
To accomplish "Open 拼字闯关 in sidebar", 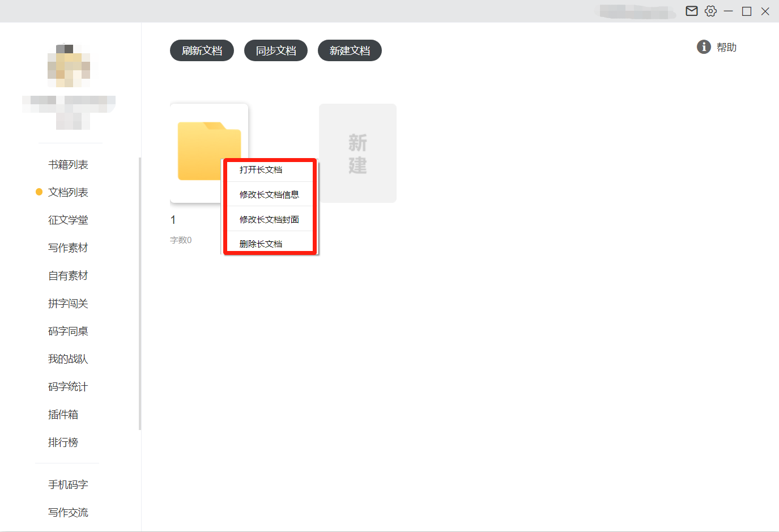I will pos(68,304).
